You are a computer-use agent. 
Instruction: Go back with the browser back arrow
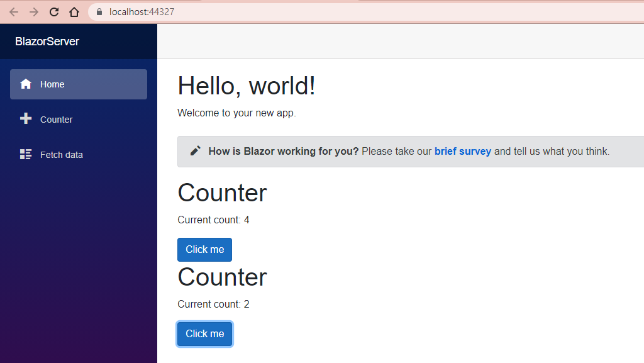click(14, 12)
